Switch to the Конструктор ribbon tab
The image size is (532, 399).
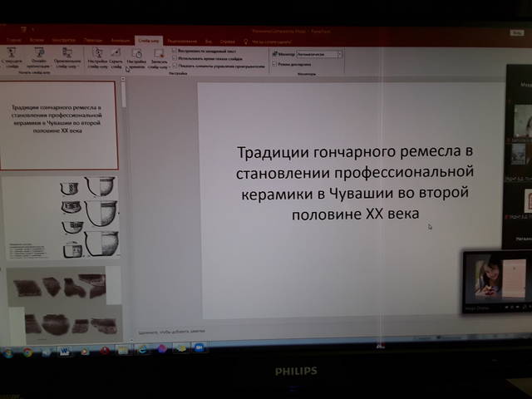[x=63, y=40]
